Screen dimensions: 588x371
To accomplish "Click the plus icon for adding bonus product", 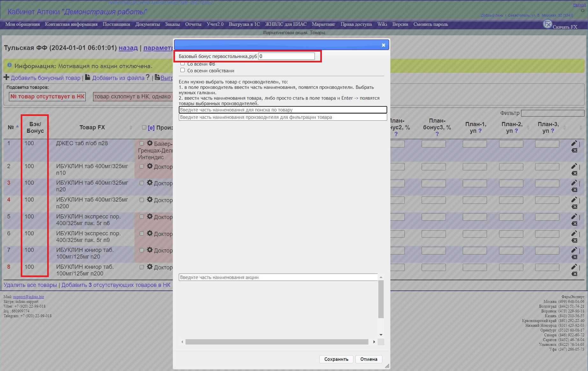I will 6,77.
